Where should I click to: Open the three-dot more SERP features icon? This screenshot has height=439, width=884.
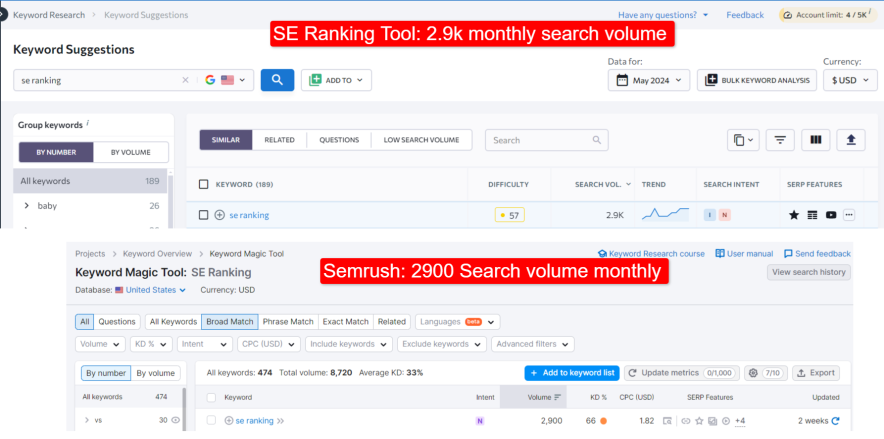[849, 215]
